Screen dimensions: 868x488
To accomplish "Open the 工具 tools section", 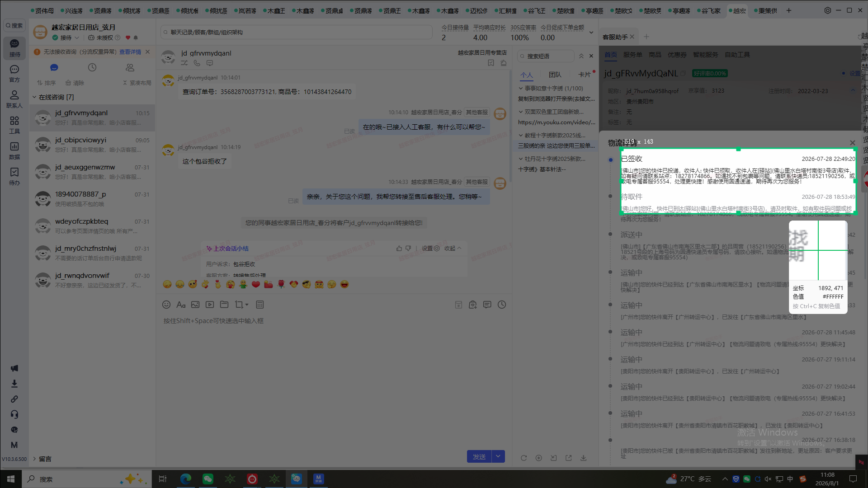I will click(14, 125).
